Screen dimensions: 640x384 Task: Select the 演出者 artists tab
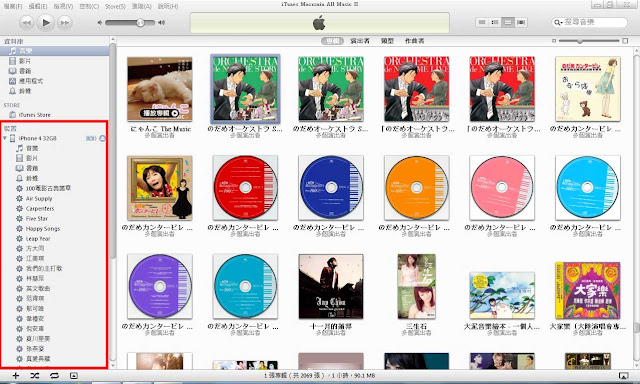pos(360,41)
